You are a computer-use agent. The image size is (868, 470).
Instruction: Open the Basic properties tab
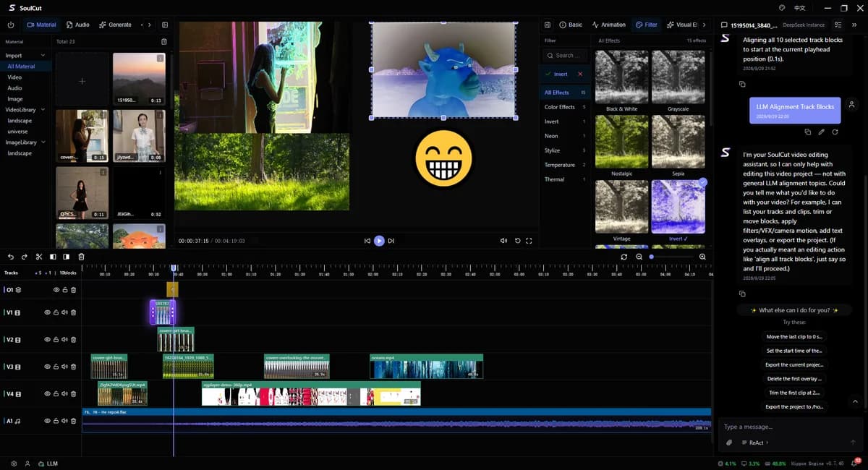(x=571, y=25)
